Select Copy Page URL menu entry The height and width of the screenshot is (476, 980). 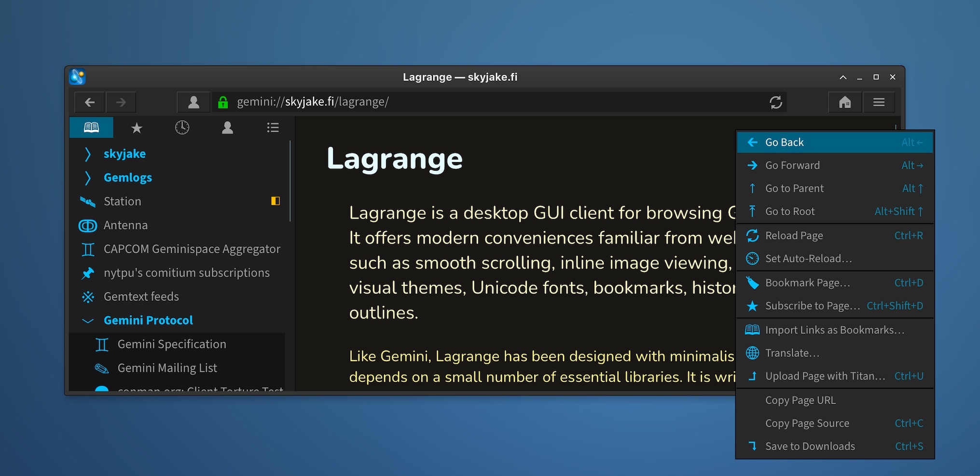(835, 400)
